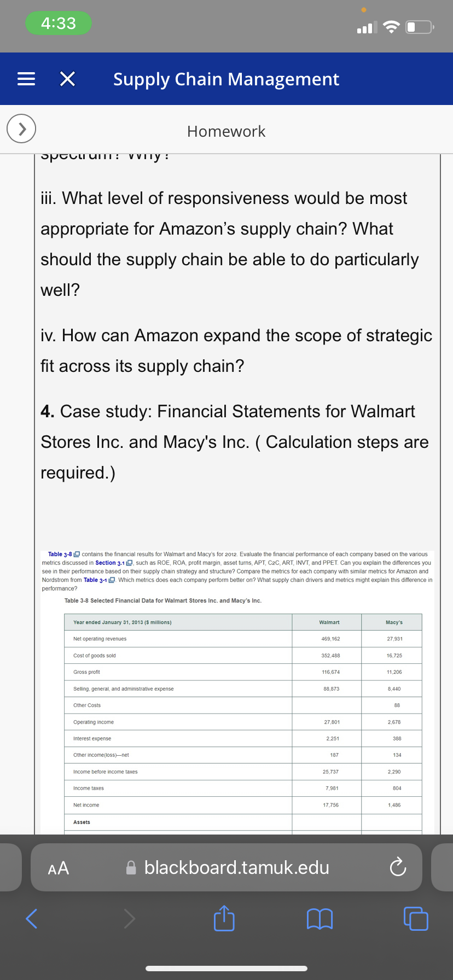Image resolution: width=453 pixels, height=980 pixels.
Task: Open text size options with the AA icon
Action: tap(57, 867)
